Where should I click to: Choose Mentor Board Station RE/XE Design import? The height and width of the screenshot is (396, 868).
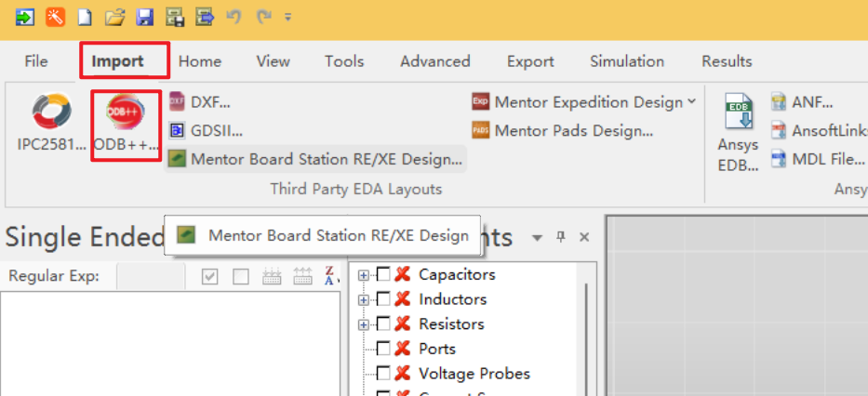coord(315,159)
